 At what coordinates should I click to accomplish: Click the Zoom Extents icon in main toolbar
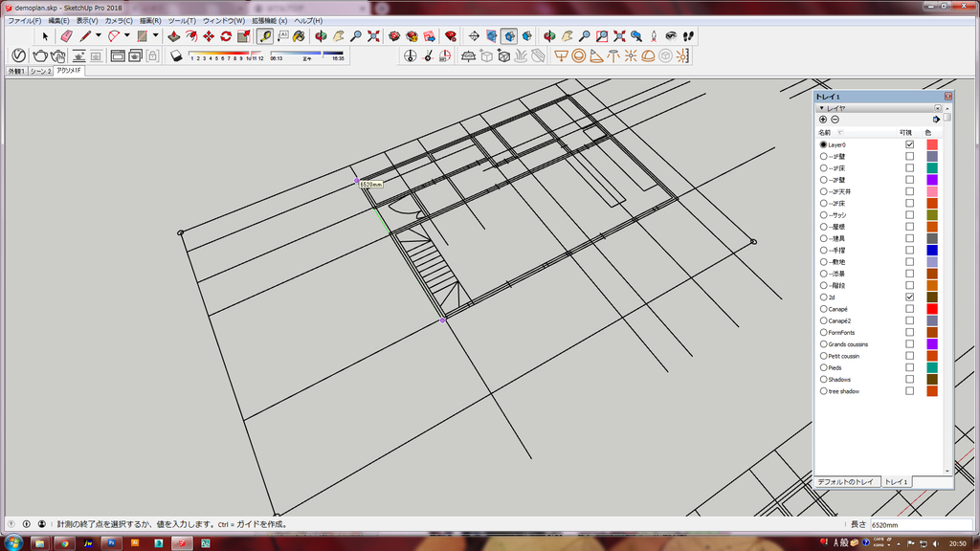tap(373, 36)
